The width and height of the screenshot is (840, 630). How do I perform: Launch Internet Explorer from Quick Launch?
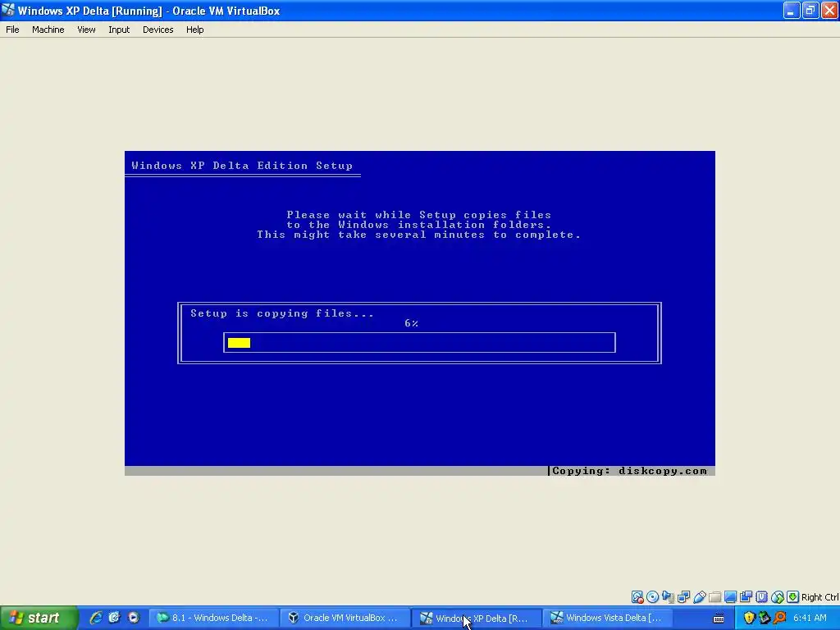(96, 618)
